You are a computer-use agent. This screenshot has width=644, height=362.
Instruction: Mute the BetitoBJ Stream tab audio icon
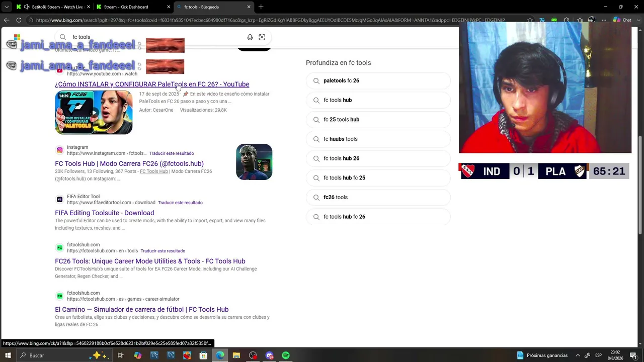[26, 7]
